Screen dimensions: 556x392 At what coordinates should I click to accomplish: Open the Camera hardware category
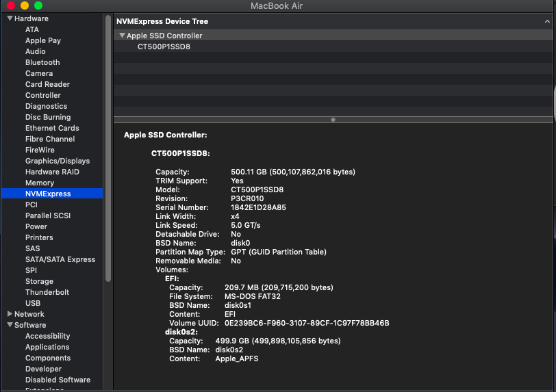pyautogui.click(x=39, y=74)
